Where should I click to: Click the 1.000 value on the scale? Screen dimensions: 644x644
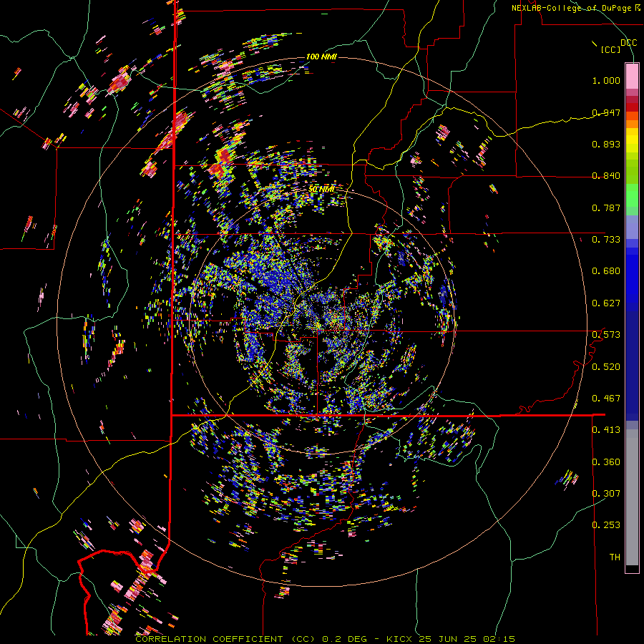[606, 80]
